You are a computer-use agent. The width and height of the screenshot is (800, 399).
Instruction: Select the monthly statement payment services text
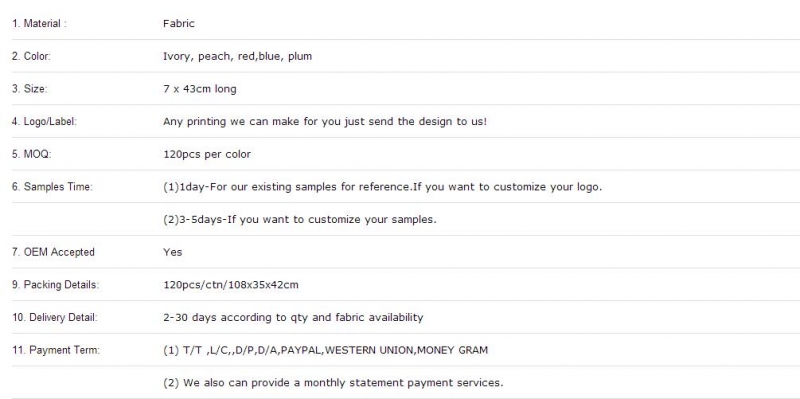tap(333, 383)
